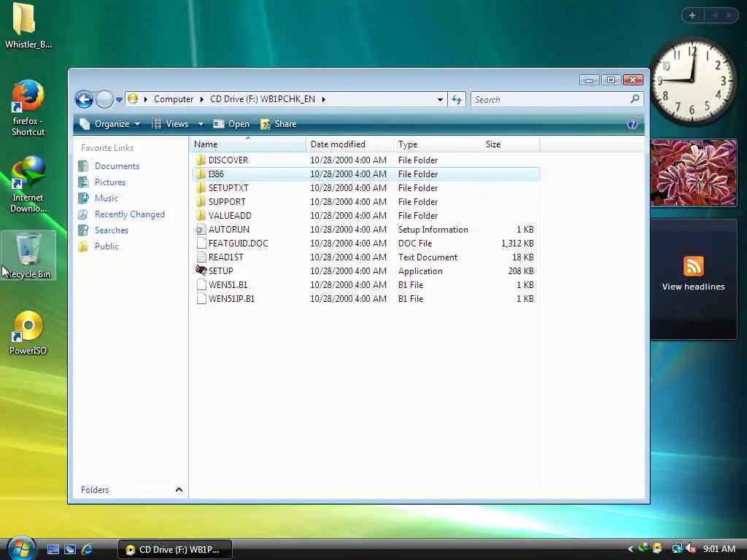747x560 pixels.
Task: Open Public favorite link
Action: [107, 246]
